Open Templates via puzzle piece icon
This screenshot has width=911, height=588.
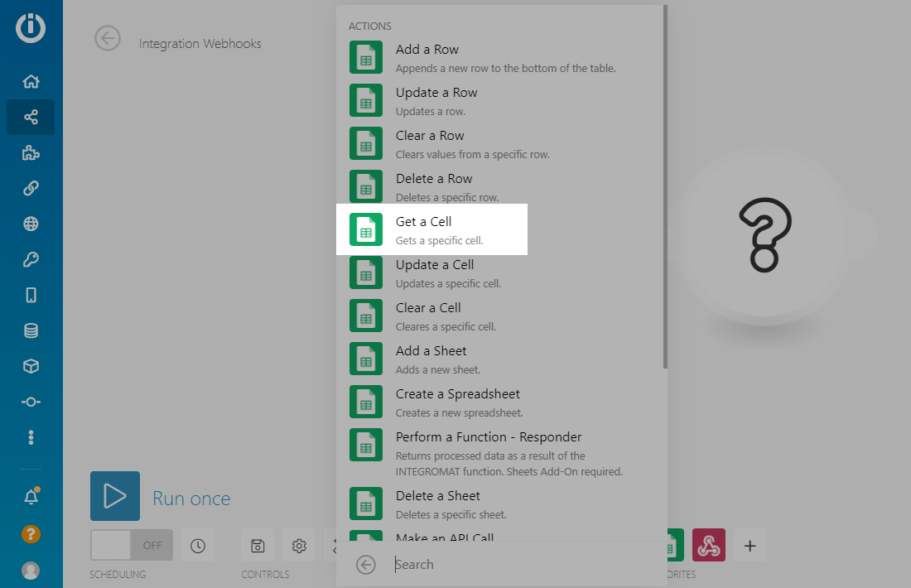[x=31, y=153]
